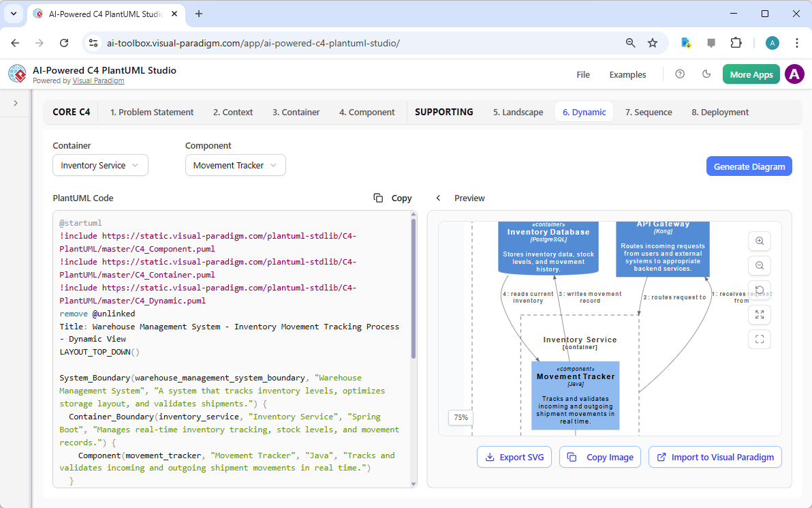Reset the preview zoom level
This screenshot has width=812, height=508.
tap(759, 290)
